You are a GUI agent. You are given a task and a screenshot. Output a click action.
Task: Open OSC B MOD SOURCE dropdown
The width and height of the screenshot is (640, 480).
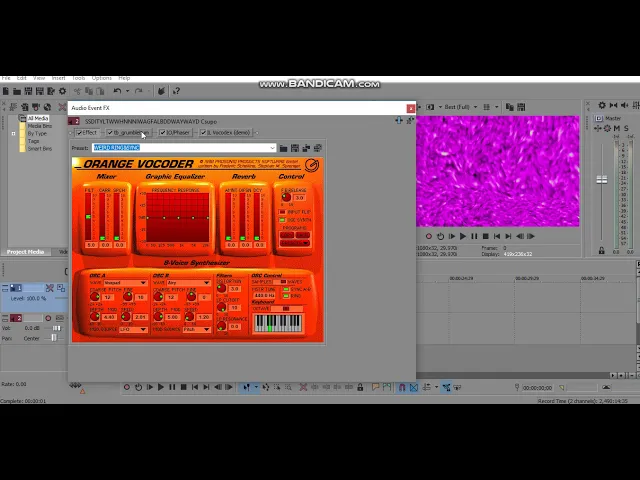point(207,329)
